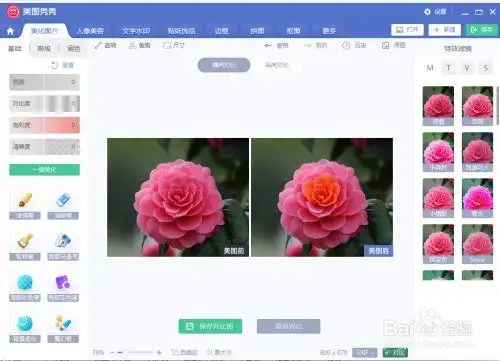500x361 pixels.
Task: Adjust the contrast slider
Action: coord(44,104)
